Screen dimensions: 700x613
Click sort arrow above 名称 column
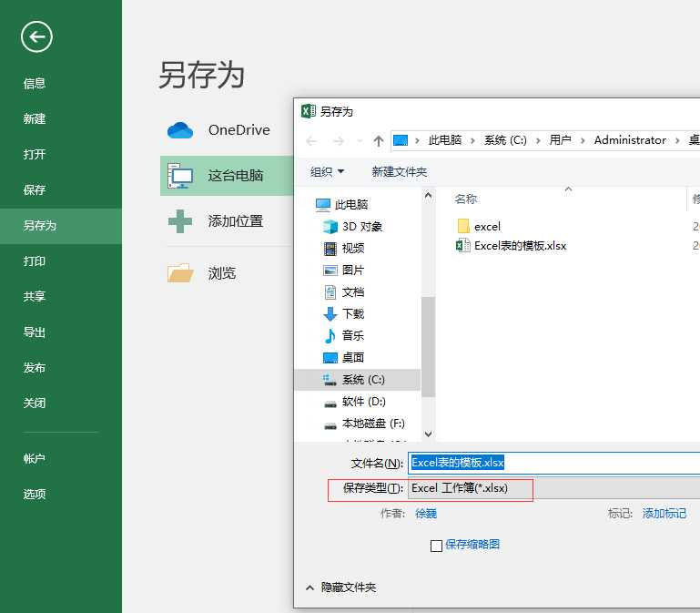pyautogui.click(x=568, y=189)
